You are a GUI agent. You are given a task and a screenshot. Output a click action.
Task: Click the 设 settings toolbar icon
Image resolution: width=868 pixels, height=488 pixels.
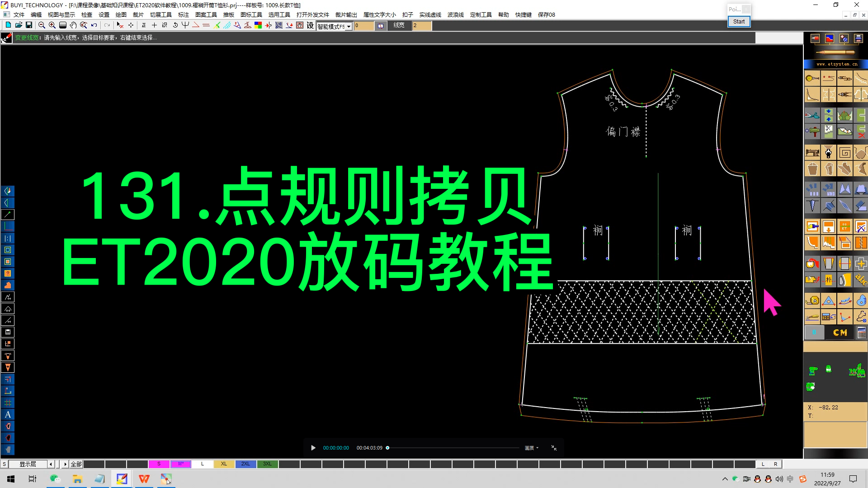310,25
